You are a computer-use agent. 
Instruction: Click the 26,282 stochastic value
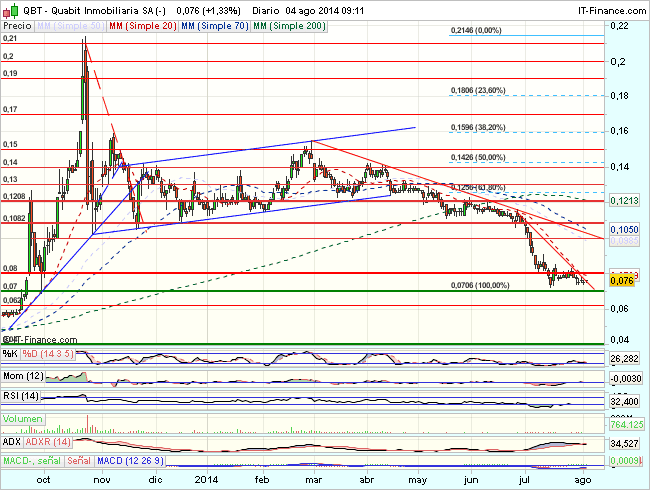(625, 358)
